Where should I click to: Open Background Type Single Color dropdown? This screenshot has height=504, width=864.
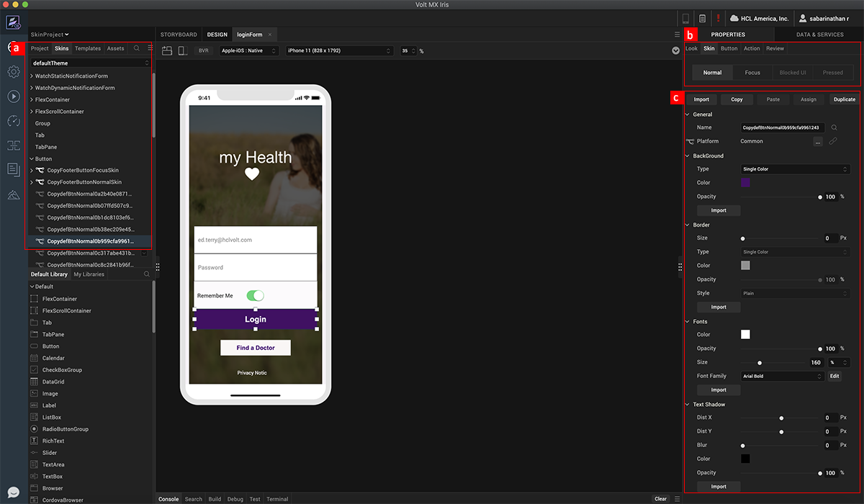pyautogui.click(x=795, y=169)
